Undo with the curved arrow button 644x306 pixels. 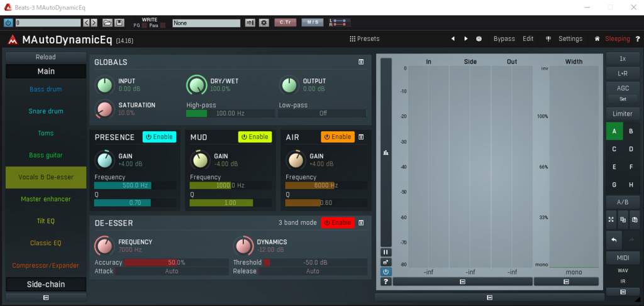point(614,240)
